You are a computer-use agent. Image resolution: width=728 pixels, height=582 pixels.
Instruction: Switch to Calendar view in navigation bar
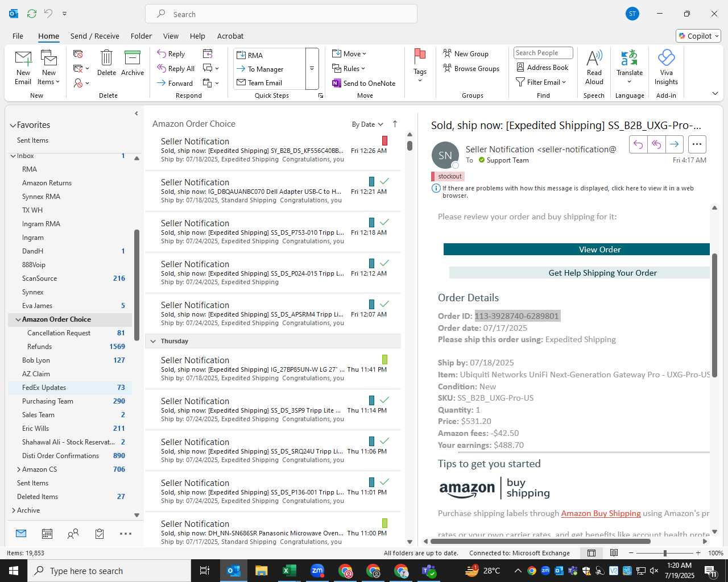(x=47, y=534)
